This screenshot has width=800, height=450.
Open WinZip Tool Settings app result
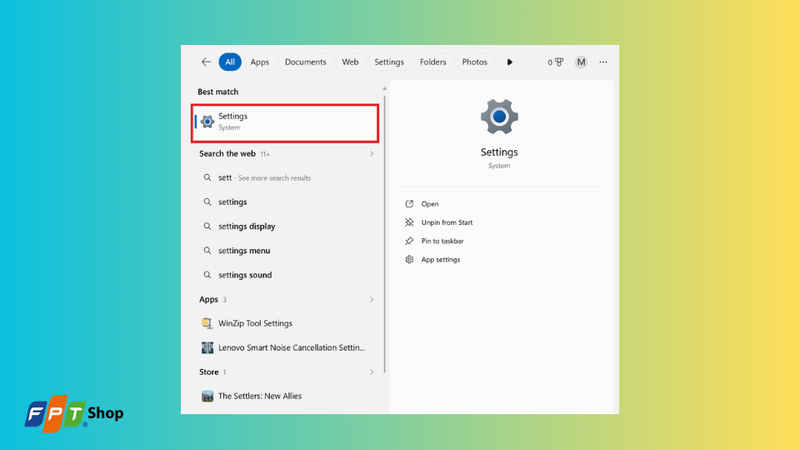(x=286, y=323)
